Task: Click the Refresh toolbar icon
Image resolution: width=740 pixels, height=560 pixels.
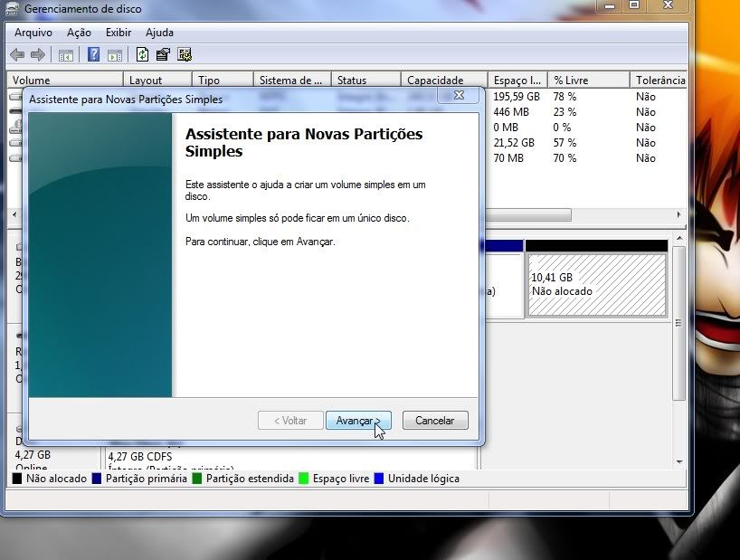Action: [x=142, y=55]
